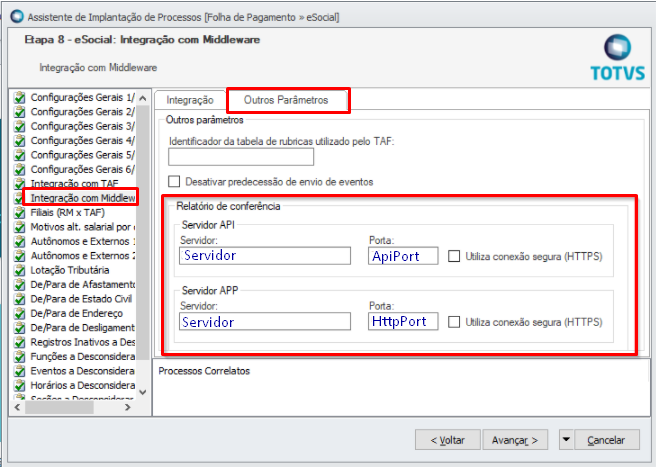This screenshot has width=656, height=467.
Task: Click checkmark icon beside Motivos alt. salarial
Action: (19, 227)
